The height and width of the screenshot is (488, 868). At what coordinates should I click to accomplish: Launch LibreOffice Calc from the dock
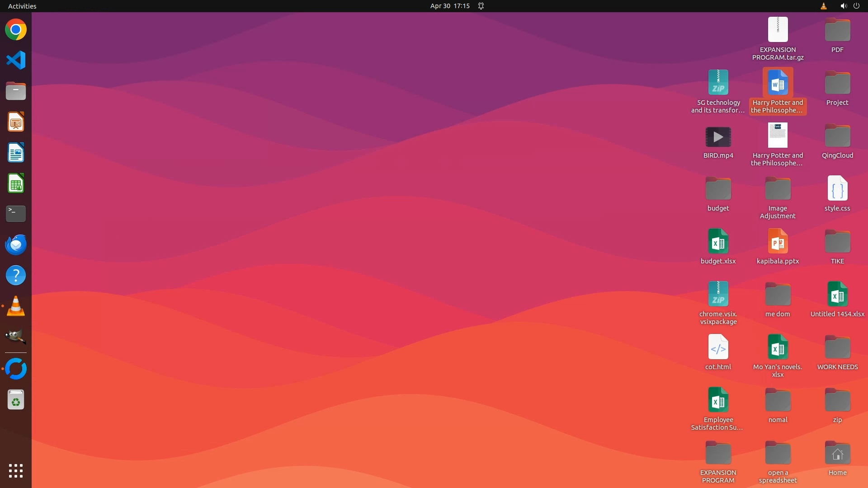(16, 183)
